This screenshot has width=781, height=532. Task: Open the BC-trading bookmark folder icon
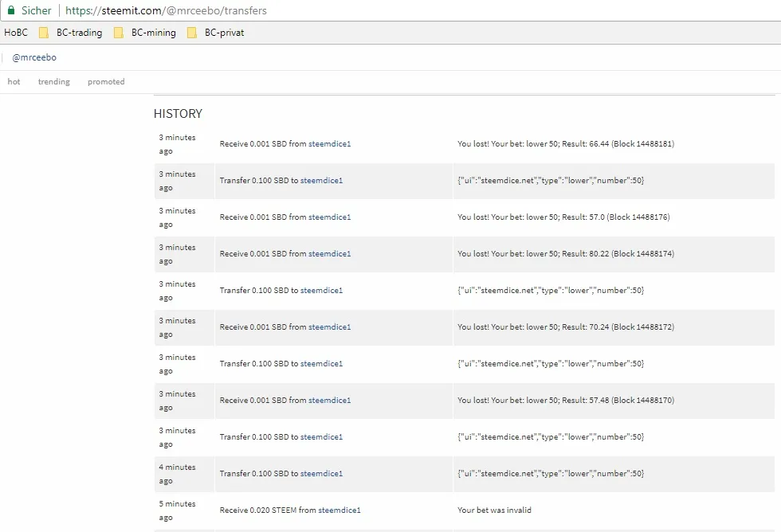pyautogui.click(x=44, y=33)
